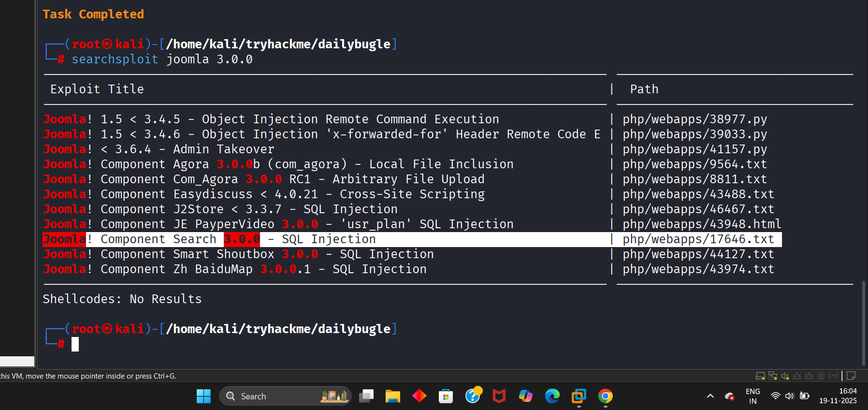Click the highlighted Component Search SQL Injection line
Viewport: 868px width, 410px height.
(329, 239)
